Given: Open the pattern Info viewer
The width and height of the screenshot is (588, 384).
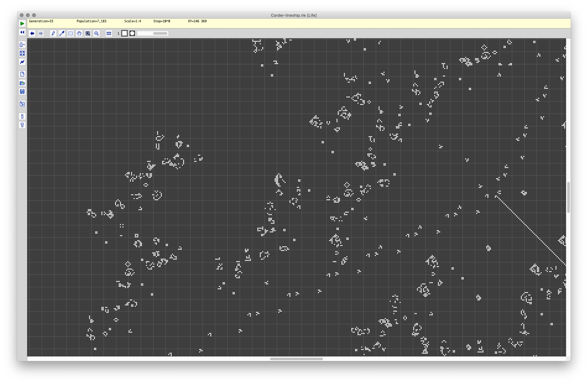Looking at the screenshot, I should click(22, 116).
